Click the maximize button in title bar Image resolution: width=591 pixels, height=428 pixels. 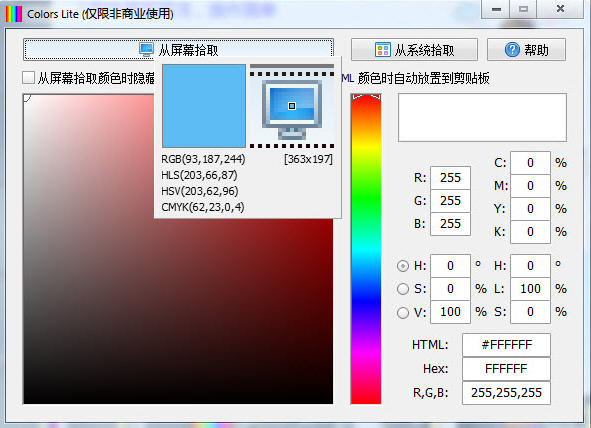(x=523, y=9)
